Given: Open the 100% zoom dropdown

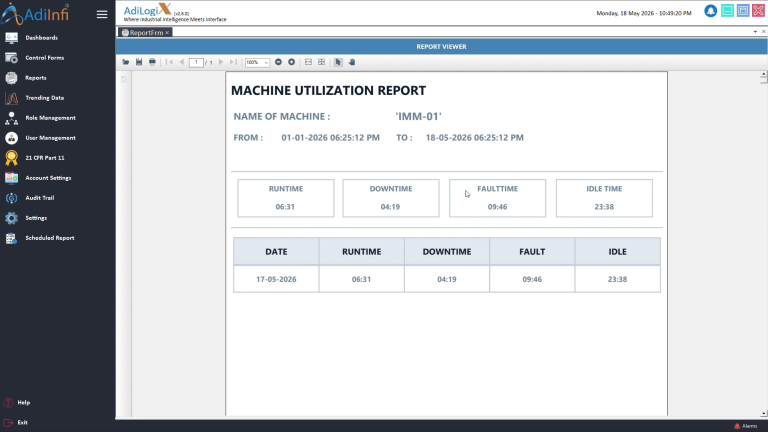Looking at the screenshot, I should 266,63.
